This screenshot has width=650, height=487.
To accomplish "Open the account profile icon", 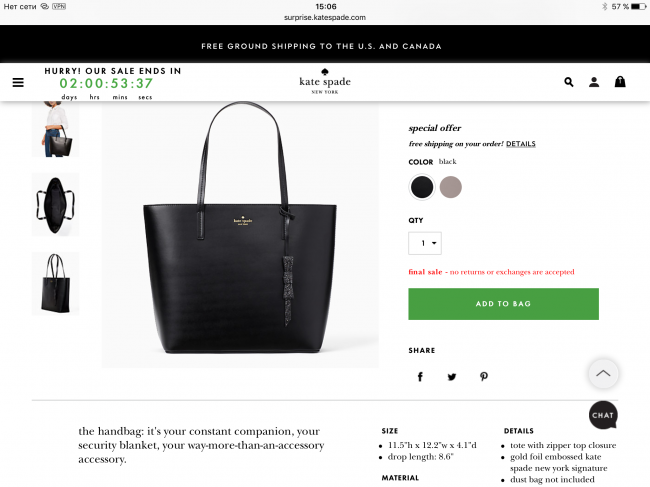I will (594, 82).
